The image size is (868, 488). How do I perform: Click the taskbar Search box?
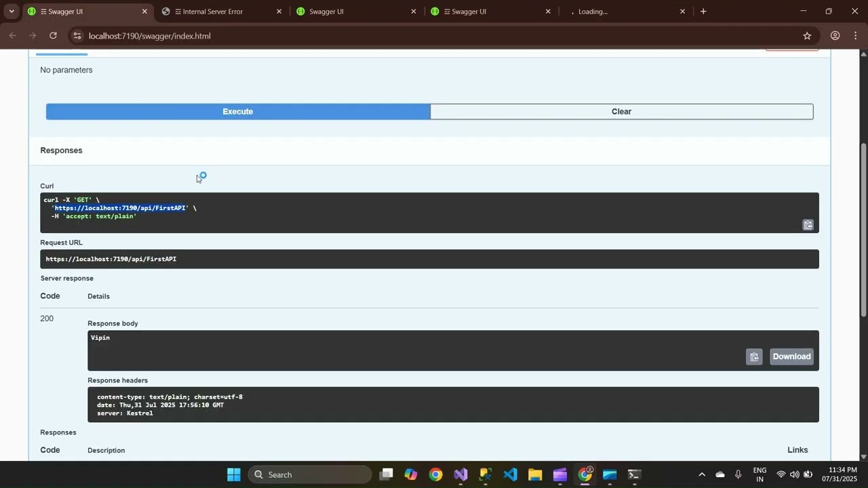[310, 474]
